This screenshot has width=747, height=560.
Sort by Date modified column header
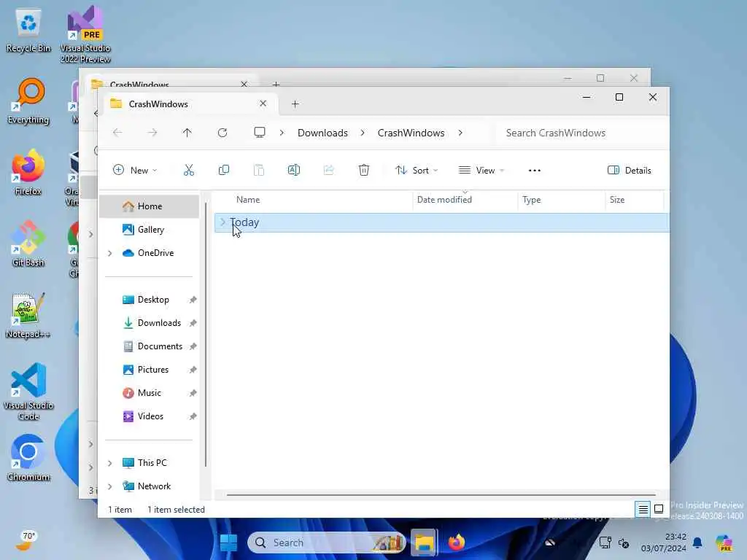[x=465, y=200]
